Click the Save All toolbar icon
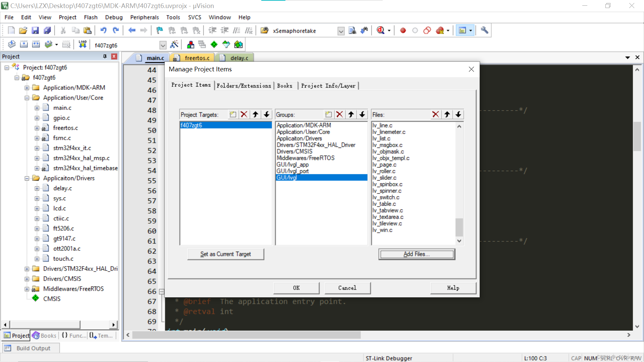 47,31
